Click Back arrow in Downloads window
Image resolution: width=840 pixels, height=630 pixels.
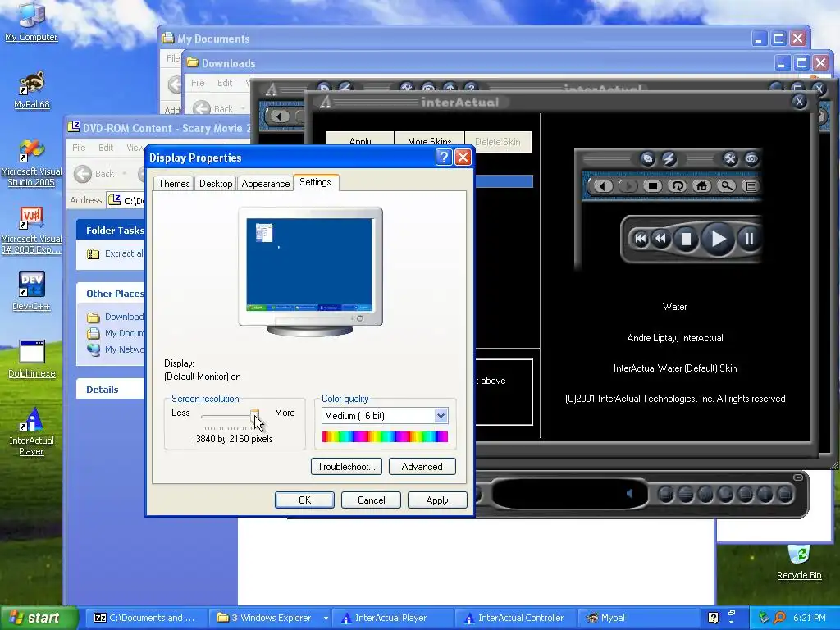click(x=202, y=109)
